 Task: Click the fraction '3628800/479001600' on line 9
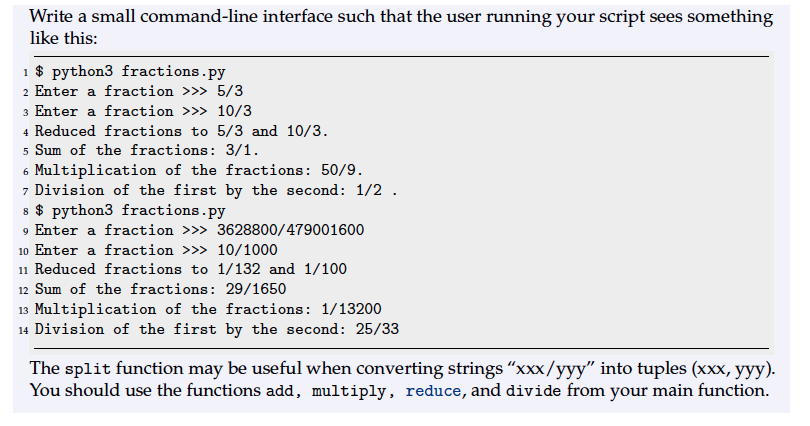point(290,230)
